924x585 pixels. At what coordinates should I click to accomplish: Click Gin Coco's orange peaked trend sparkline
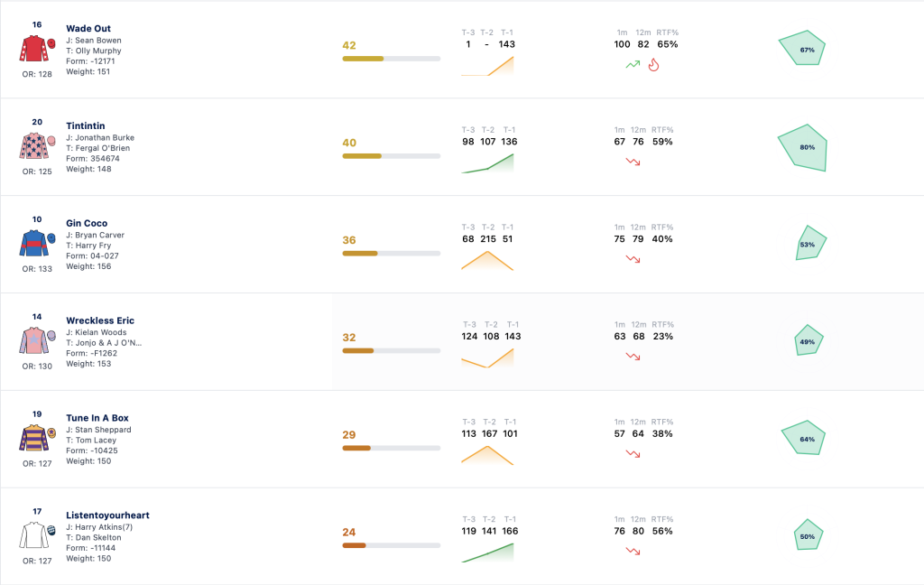pos(487,261)
